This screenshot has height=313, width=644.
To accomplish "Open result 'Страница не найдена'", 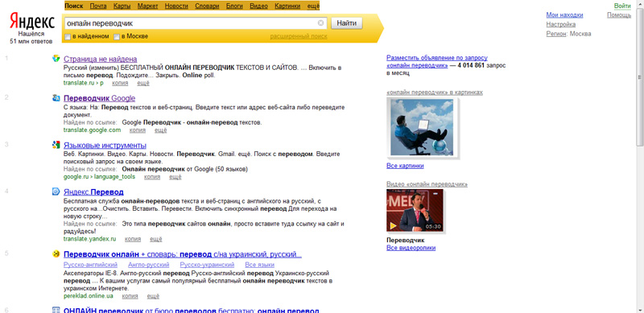I will [101, 59].
